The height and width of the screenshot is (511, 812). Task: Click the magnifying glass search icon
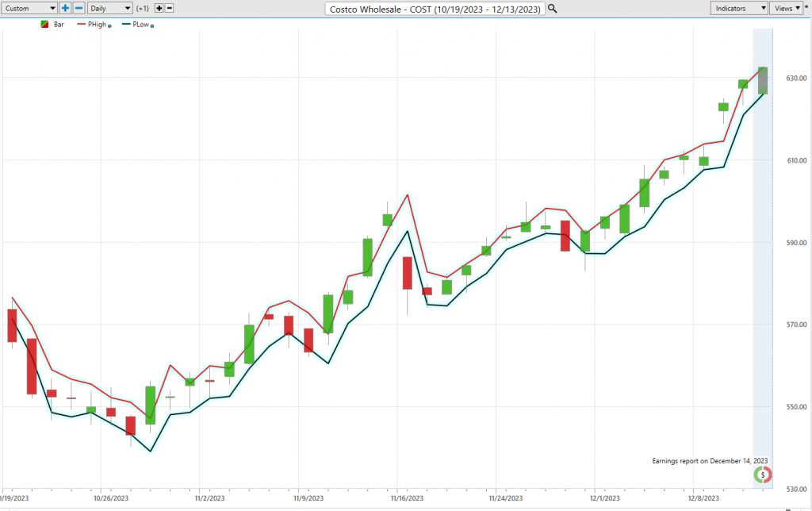(x=553, y=8)
